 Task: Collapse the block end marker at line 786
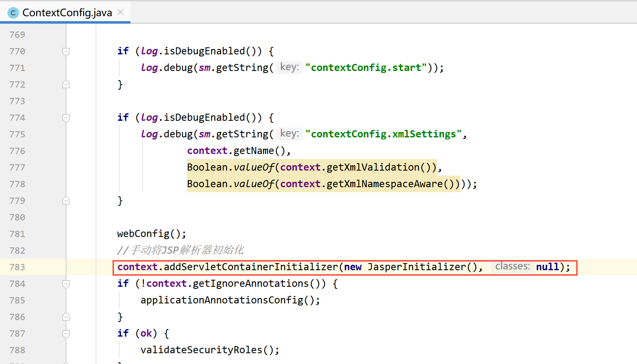(66, 317)
